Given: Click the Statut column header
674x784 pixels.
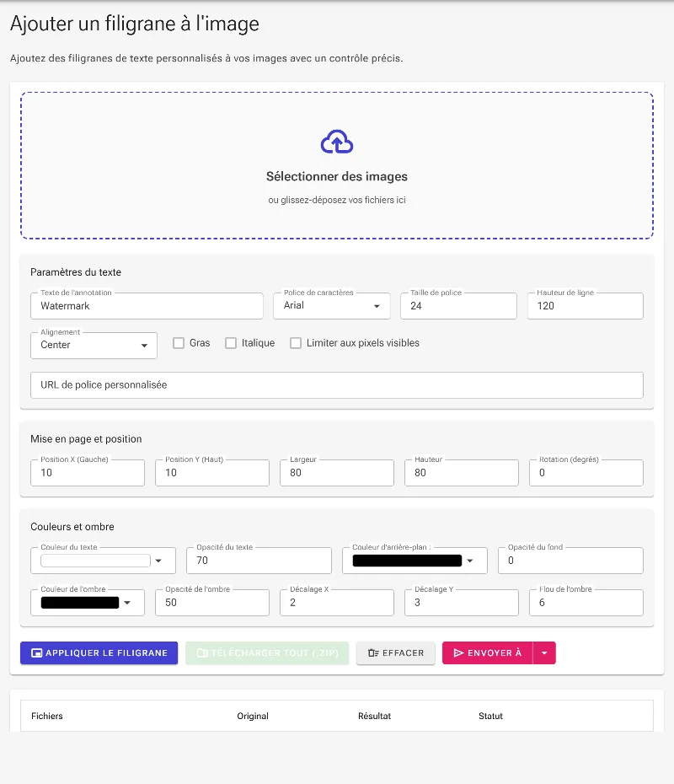Looking at the screenshot, I should tap(490, 716).
